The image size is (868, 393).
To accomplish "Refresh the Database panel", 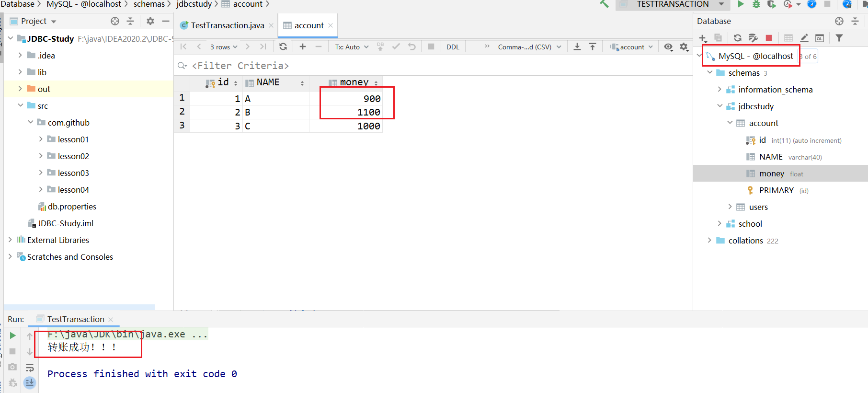I will pyautogui.click(x=738, y=38).
